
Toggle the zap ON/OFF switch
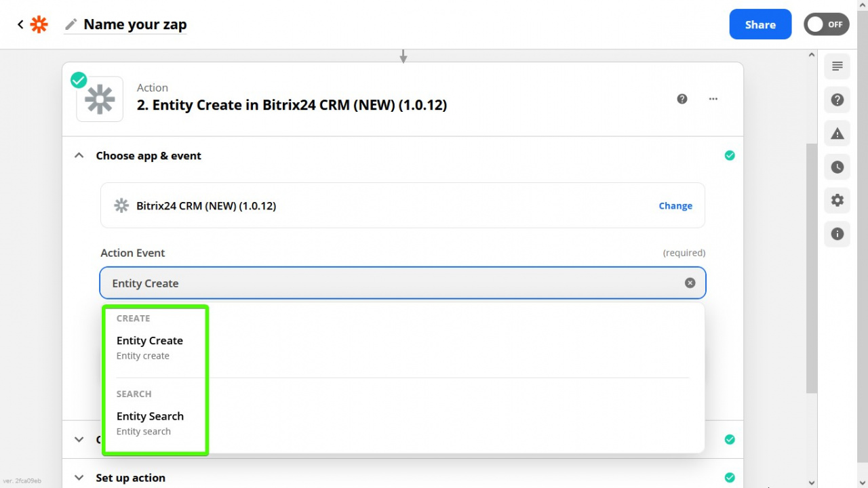click(827, 24)
